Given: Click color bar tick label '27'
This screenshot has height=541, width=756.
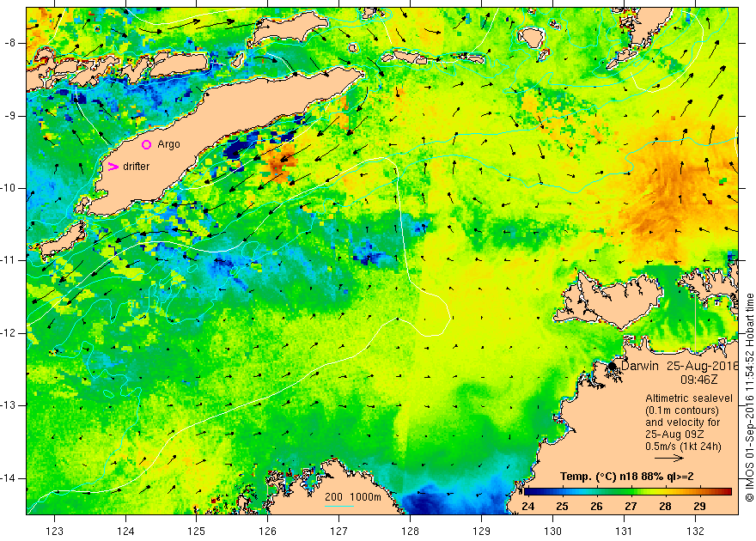Looking at the screenshot, I should (x=631, y=507).
